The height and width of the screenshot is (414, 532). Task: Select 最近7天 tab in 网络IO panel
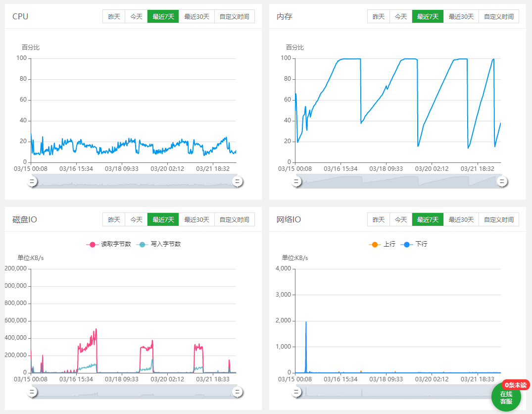tap(428, 220)
